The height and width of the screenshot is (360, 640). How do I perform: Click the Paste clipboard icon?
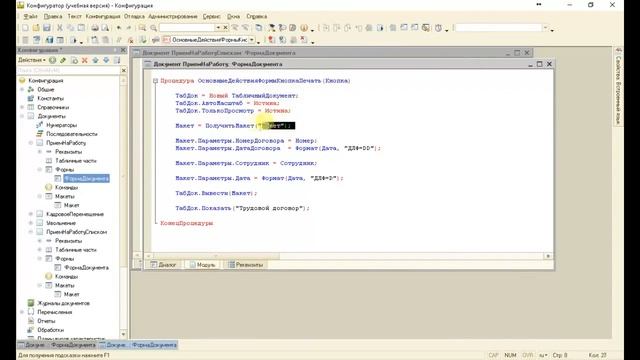[81, 28]
